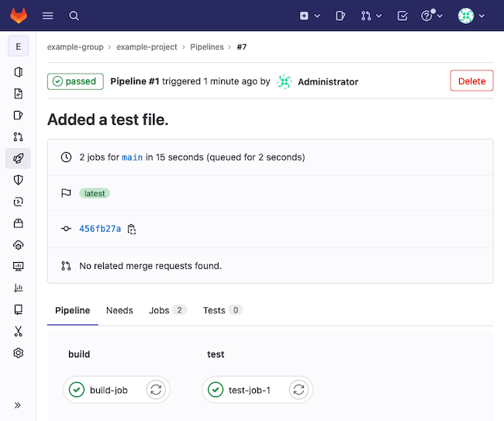Click the GitLab logo home icon
Screen dimensions: 504x421
point(18,16)
